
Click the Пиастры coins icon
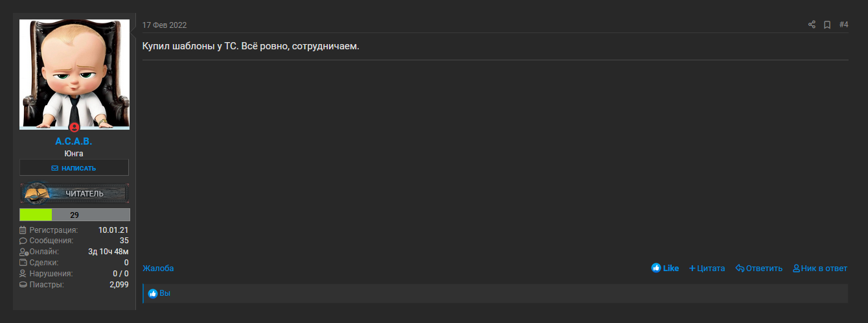click(23, 285)
